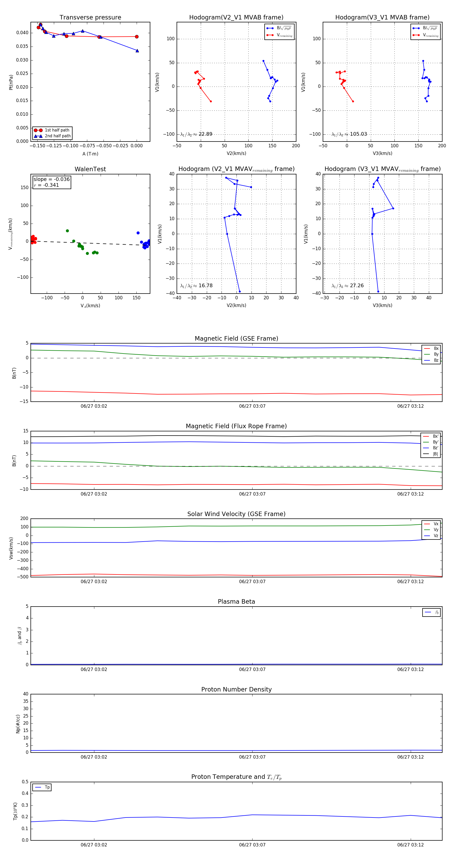Click "06/27 03:07" tick under the Solar Wind Velocity panel
Viewport: 473px width, 868px height.
click(252, 582)
